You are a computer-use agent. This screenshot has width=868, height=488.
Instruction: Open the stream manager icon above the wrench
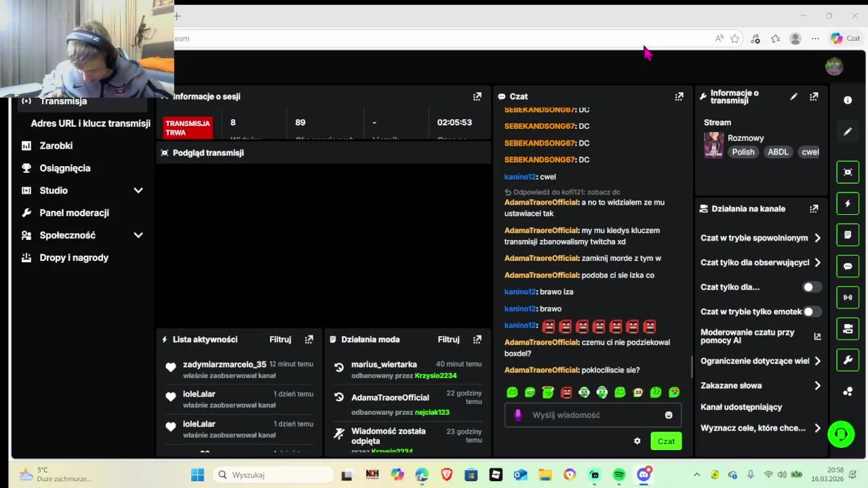pos(848,329)
